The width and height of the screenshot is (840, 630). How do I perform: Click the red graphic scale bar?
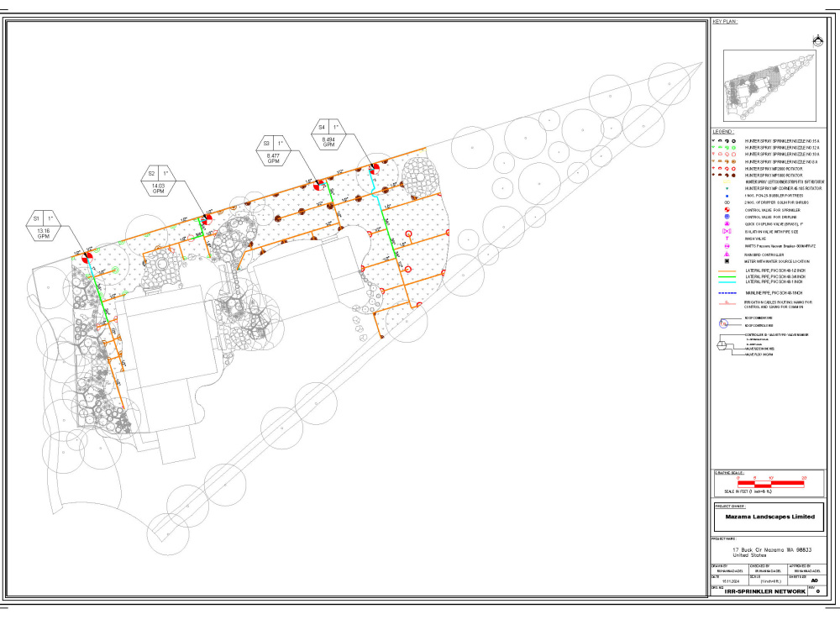771,483
